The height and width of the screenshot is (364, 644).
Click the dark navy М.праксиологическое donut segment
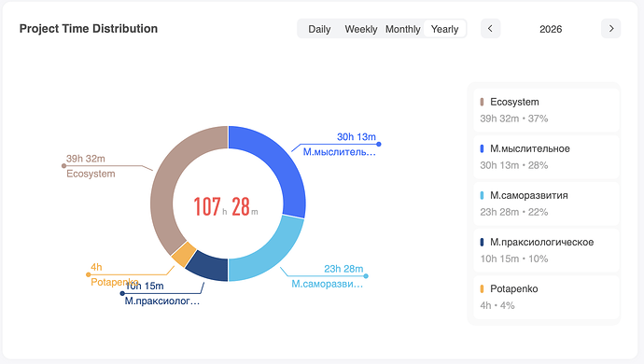(x=209, y=267)
